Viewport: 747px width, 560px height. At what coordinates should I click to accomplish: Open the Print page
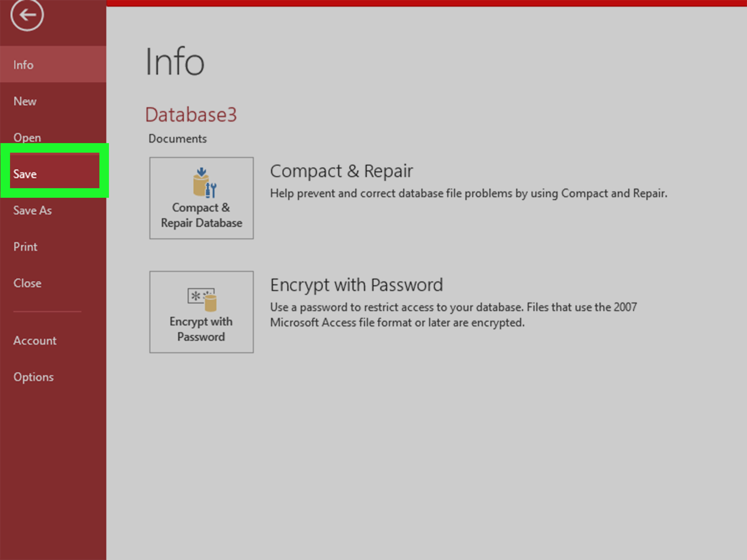(25, 247)
